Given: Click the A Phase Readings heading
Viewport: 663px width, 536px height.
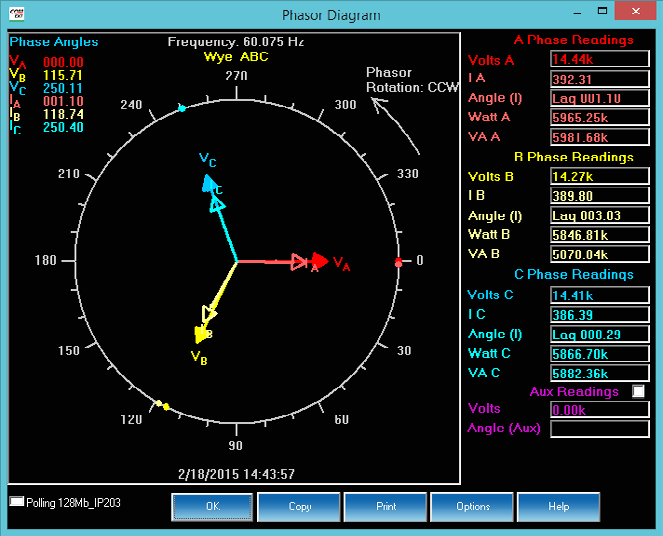Looking at the screenshot, I should (573, 40).
